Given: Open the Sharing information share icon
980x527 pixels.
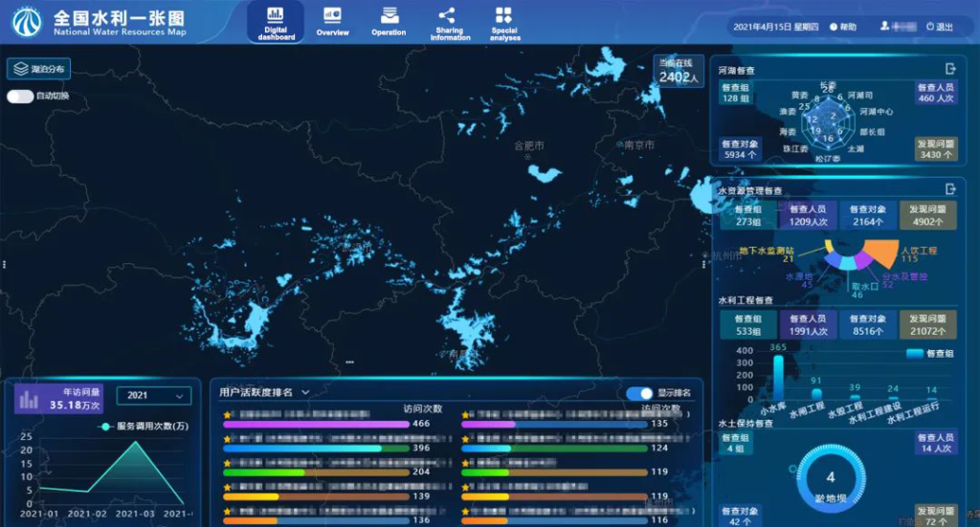Looking at the screenshot, I should pyautogui.click(x=446, y=14).
